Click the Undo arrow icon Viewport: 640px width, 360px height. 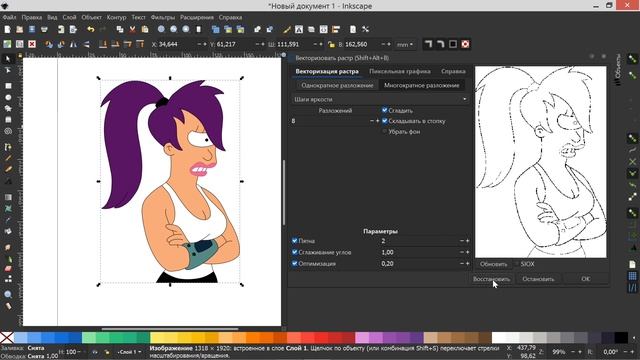(91, 29)
